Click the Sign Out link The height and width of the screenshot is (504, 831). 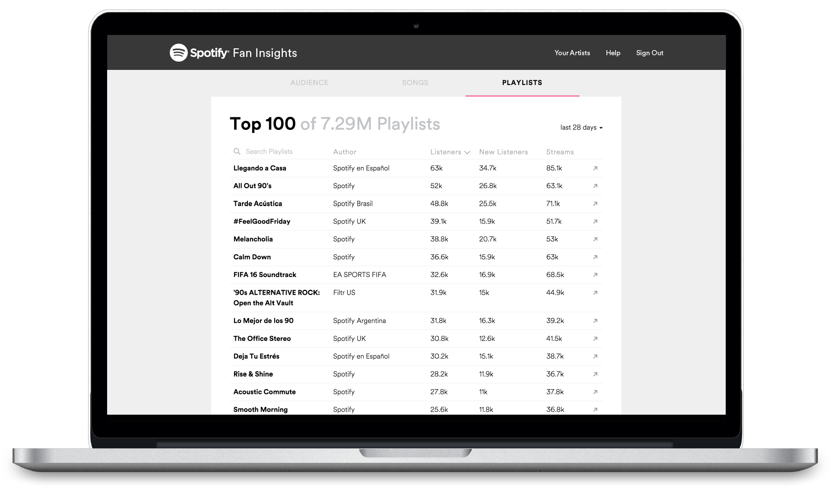[649, 53]
